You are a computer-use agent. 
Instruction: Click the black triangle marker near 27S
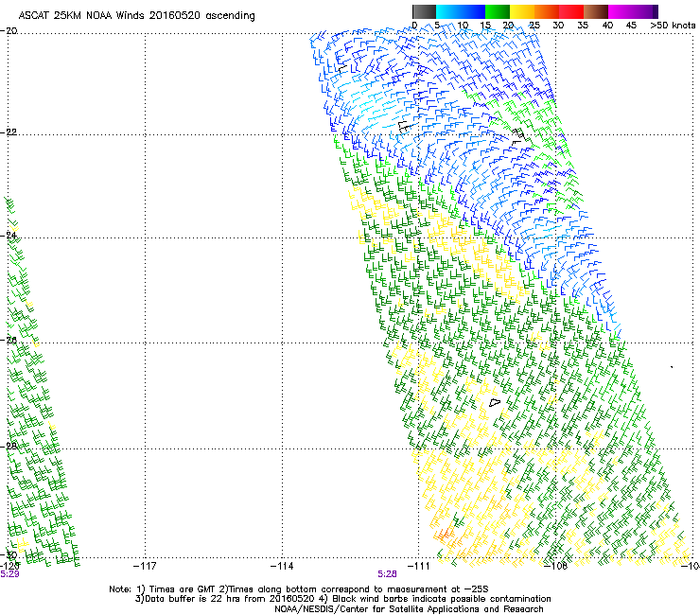pos(495,402)
